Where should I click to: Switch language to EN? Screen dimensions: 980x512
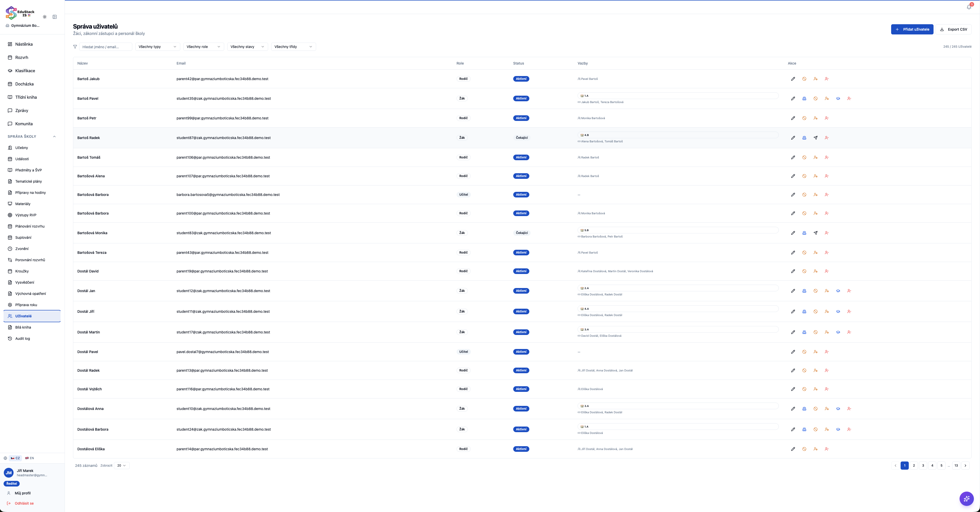coord(30,458)
